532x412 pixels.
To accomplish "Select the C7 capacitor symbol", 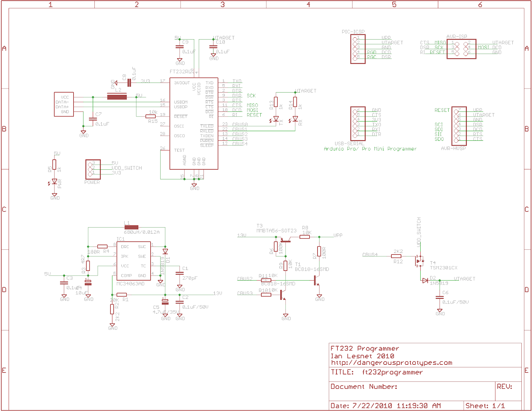I will pos(93,119).
